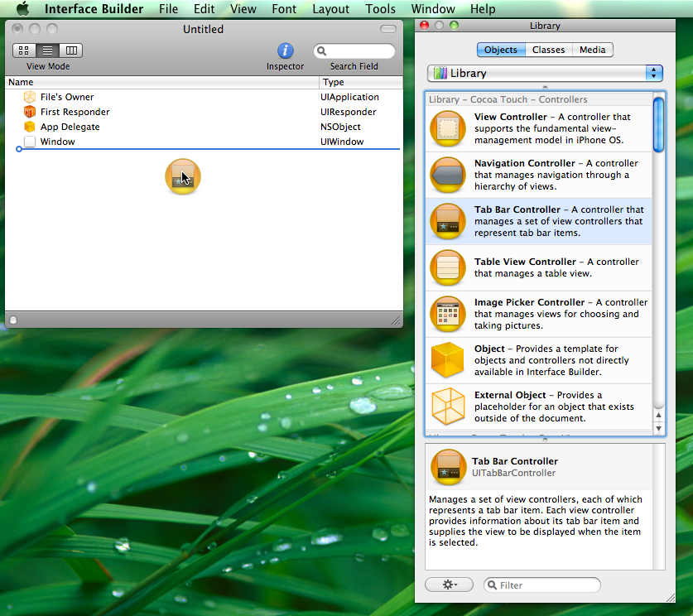Open the Font menu
The image size is (693, 616).
click(284, 9)
